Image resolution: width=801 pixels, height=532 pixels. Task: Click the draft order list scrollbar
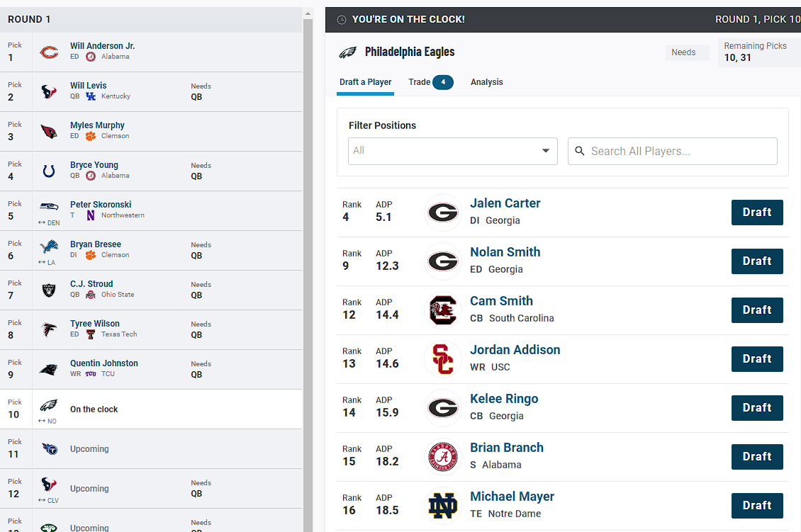(308, 269)
